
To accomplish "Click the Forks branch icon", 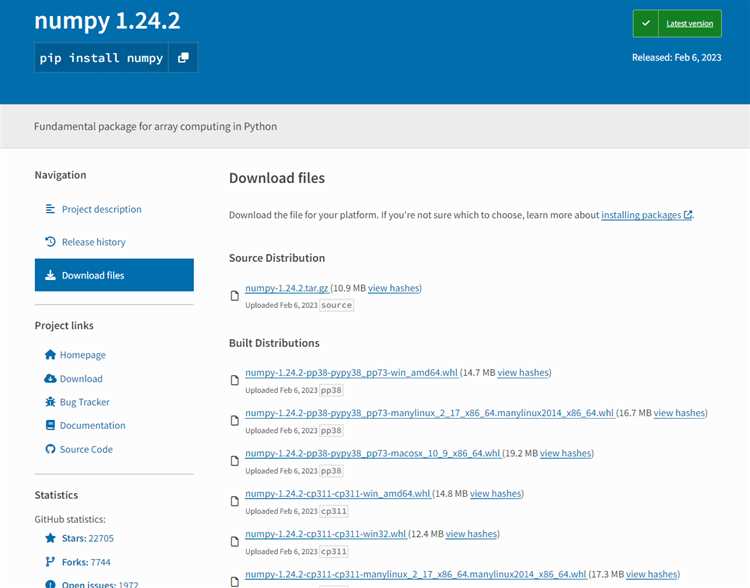I will tap(50, 562).
